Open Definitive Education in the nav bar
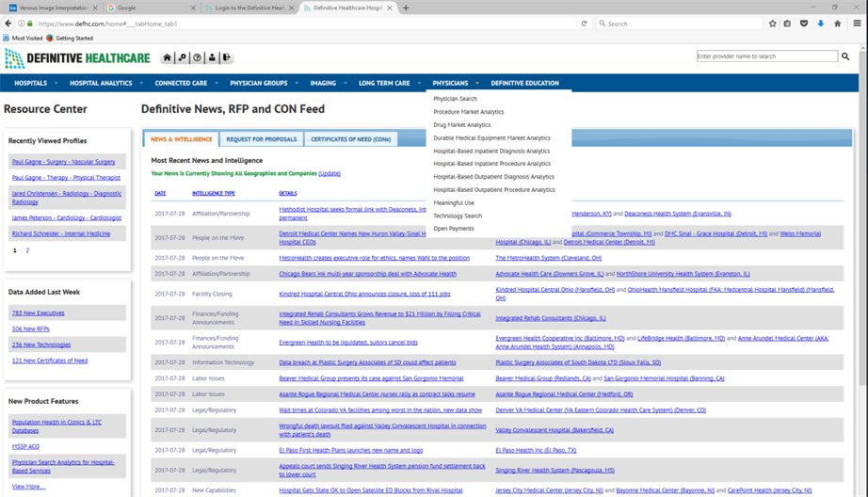 pyautogui.click(x=524, y=83)
